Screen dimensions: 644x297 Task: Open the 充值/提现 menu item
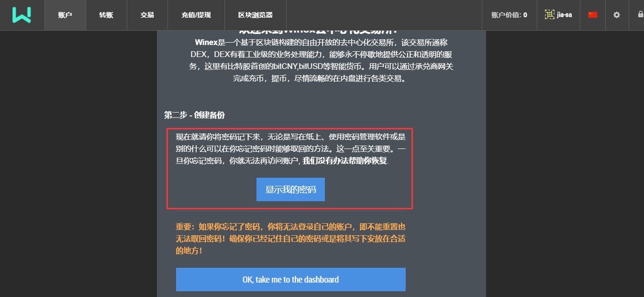[196, 15]
